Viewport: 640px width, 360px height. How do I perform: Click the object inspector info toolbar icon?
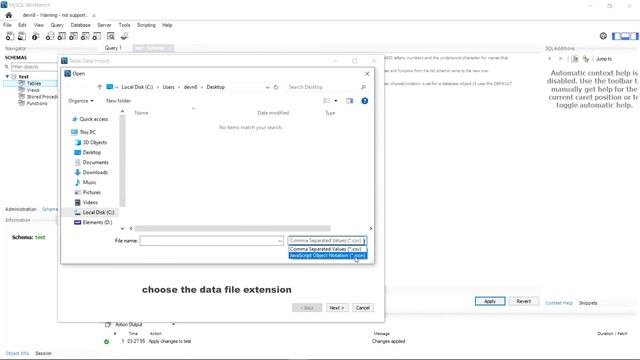(36, 36)
